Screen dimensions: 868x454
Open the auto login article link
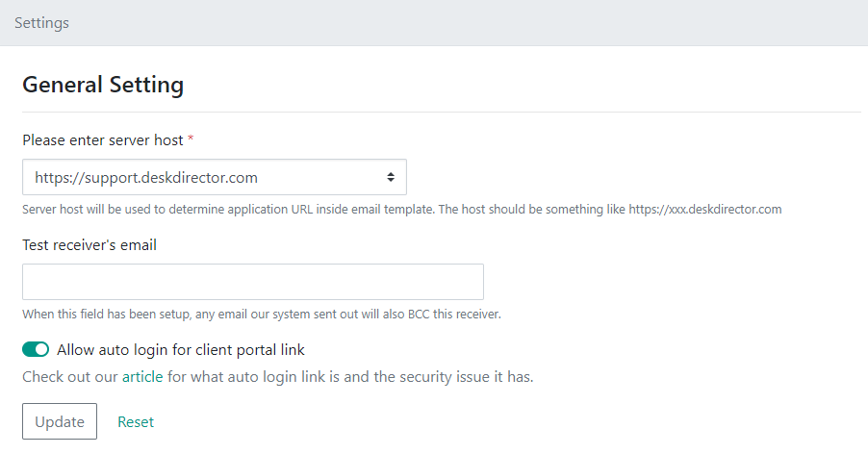point(142,377)
